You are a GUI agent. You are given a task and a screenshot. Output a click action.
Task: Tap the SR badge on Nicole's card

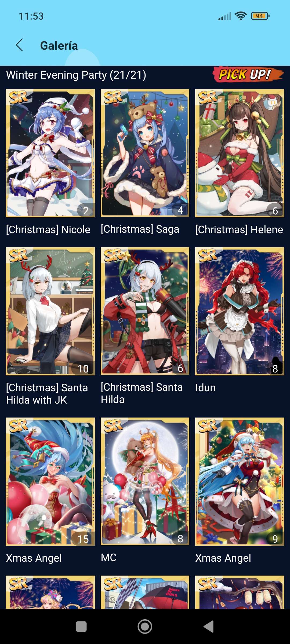pos(18,97)
